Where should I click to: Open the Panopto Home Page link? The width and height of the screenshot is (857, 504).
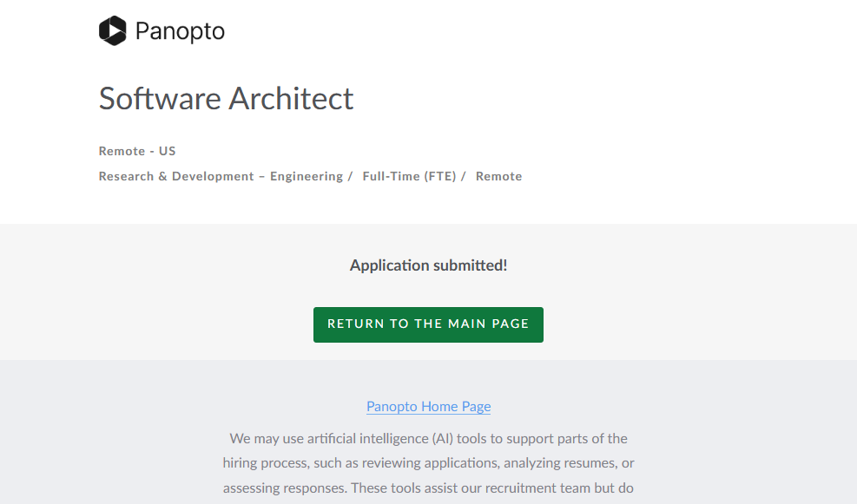428,406
